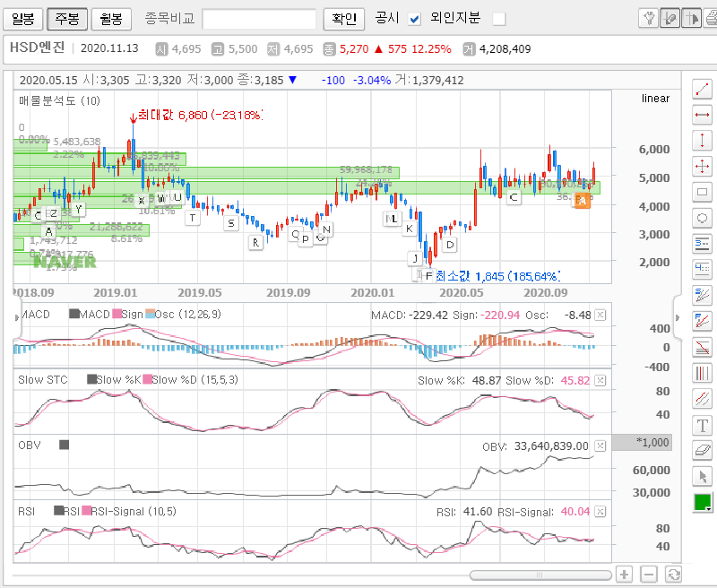Click disclosure marker F near minimum value
The image size is (717, 588).
tap(428, 276)
